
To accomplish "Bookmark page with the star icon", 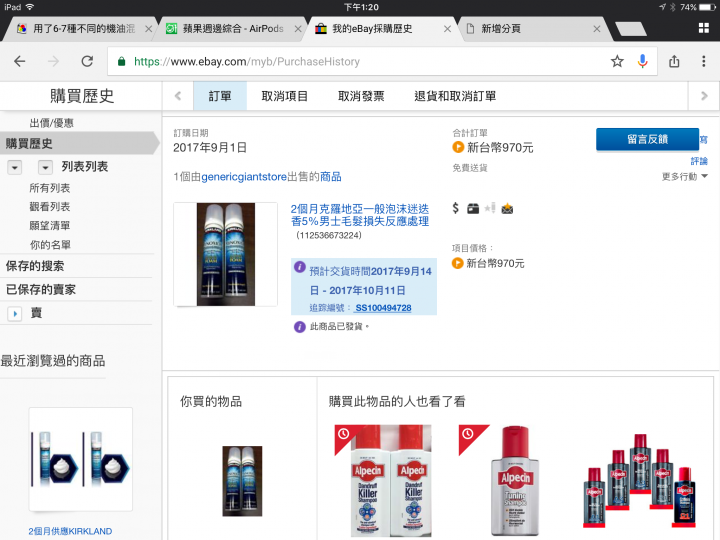I will coord(617,61).
